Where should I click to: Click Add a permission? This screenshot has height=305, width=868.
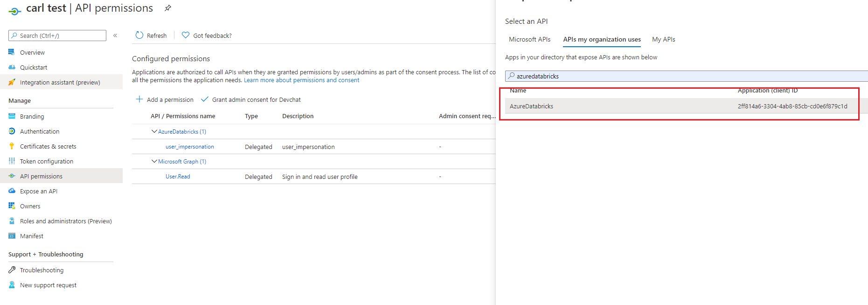tap(165, 99)
